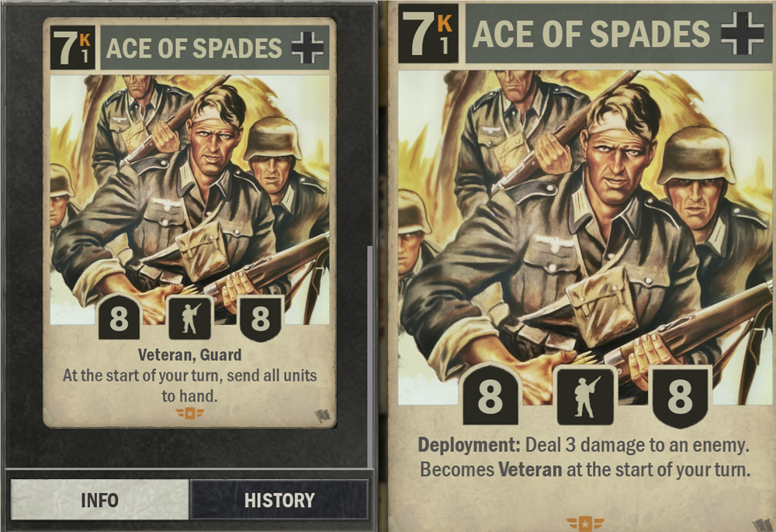The height and width of the screenshot is (532, 776).
Task: Click the Veteran, Guard keyword line
Action: 189,354
